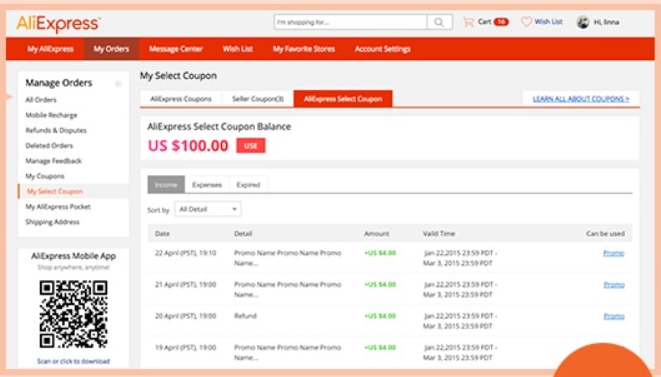
Task: Click the search magnifier icon
Action: (x=439, y=22)
